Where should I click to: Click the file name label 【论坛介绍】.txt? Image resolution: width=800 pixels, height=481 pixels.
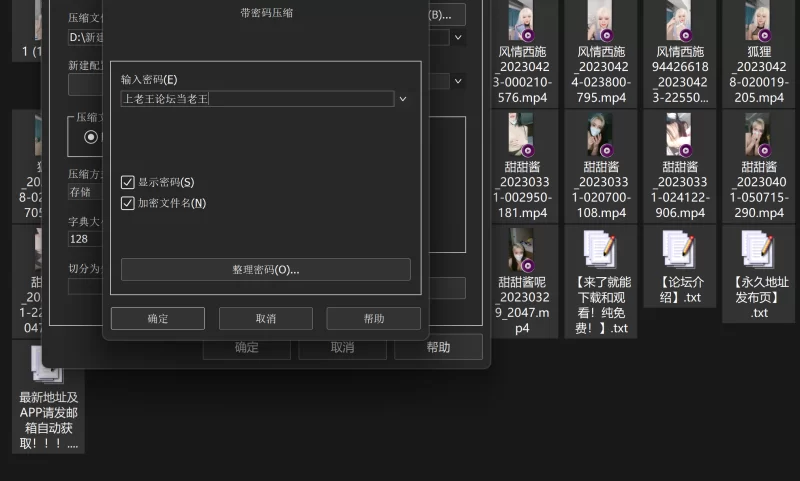680,290
